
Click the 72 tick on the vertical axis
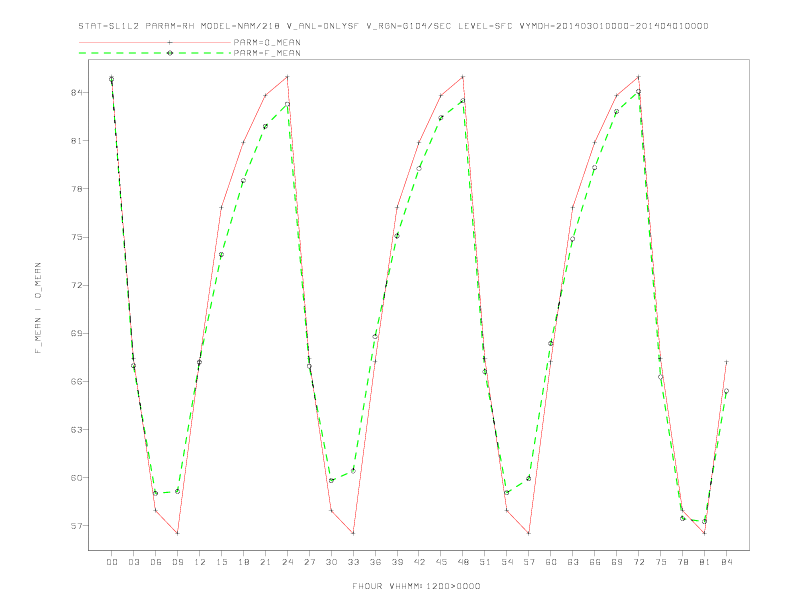pyautogui.click(x=78, y=285)
